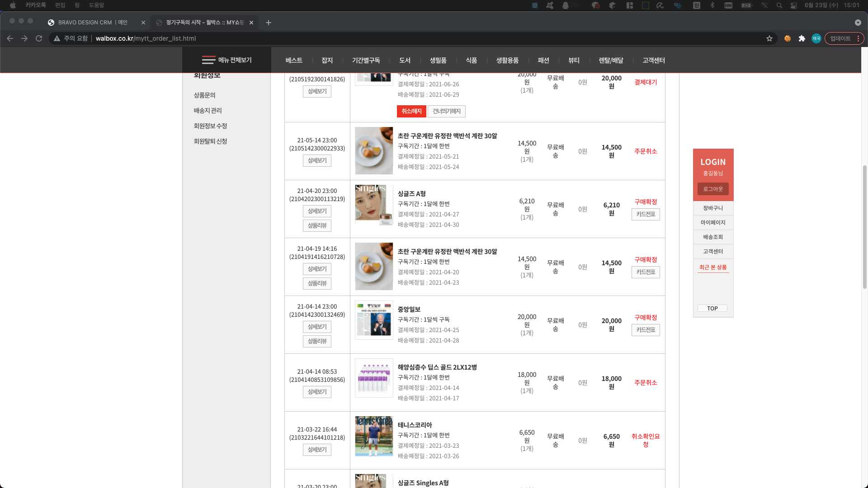Click the TOP button in side widget
The height and width of the screenshot is (488, 868).
pyautogui.click(x=712, y=308)
